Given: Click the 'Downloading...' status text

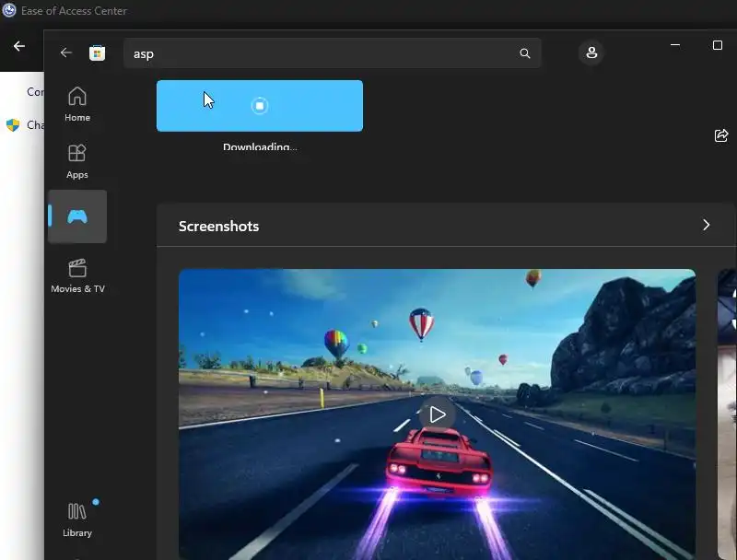Looking at the screenshot, I should coord(260,147).
